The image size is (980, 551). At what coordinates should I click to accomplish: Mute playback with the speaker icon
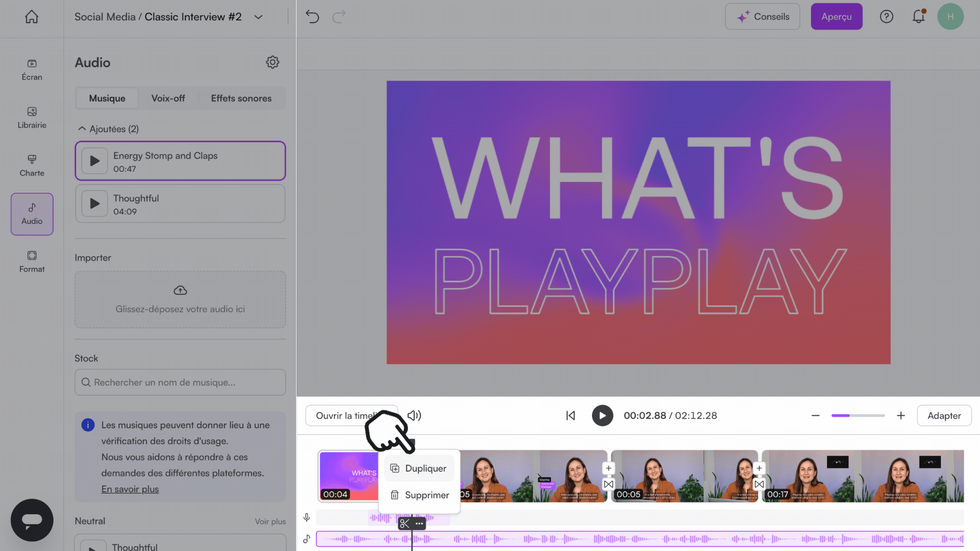[414, 415]
